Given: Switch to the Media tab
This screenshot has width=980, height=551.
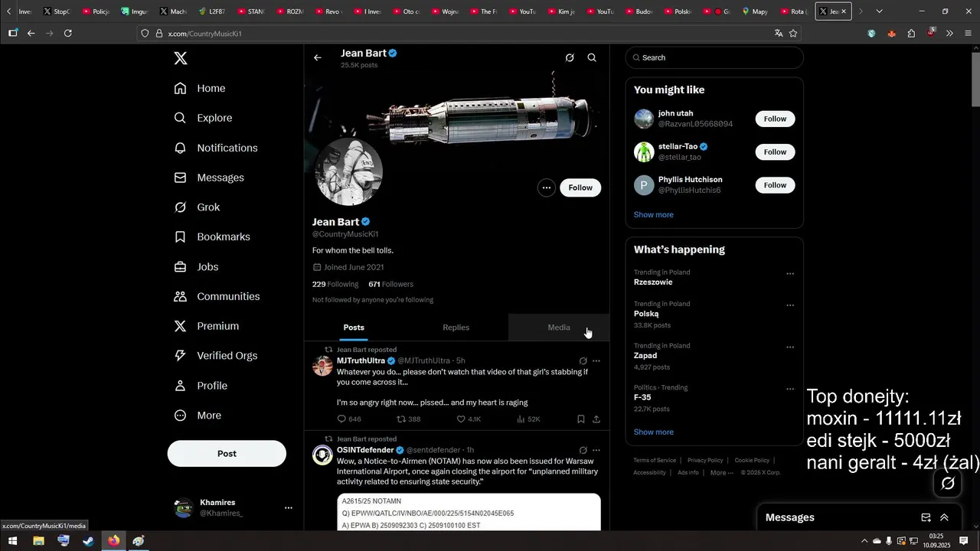Looking at the screenshot, I should (559, 328).
